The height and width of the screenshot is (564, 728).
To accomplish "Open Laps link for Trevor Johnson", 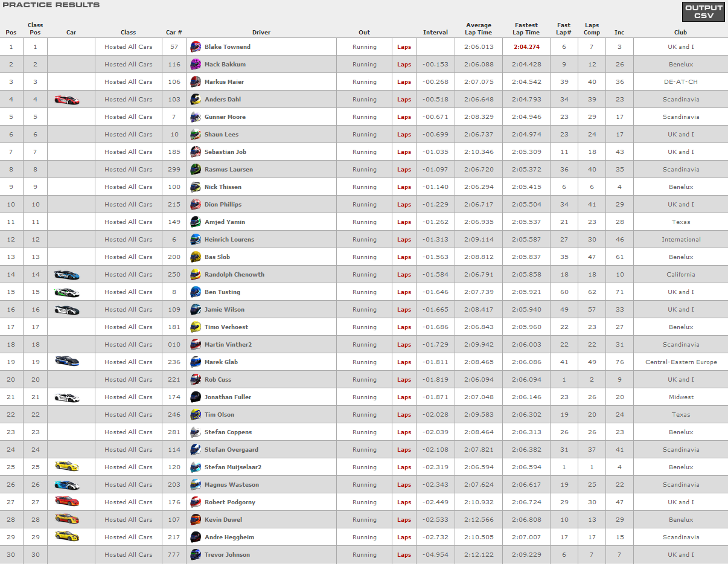I will (x=404, y=555).
